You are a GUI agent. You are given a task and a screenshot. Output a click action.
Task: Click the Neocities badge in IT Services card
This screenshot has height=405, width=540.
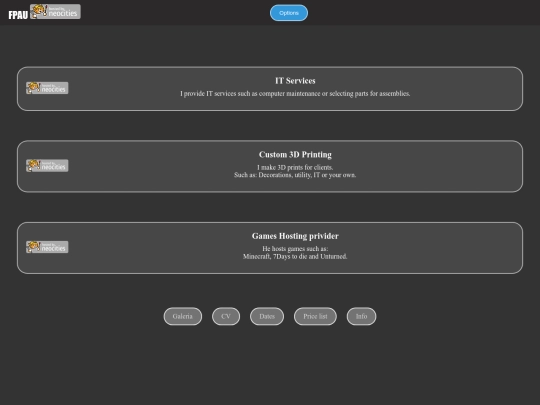tap(47, 88)
